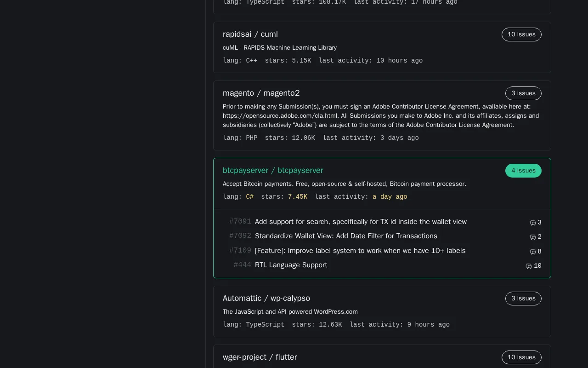Click 'last activity: 3 days ago' on magento2

coord(371,138)
